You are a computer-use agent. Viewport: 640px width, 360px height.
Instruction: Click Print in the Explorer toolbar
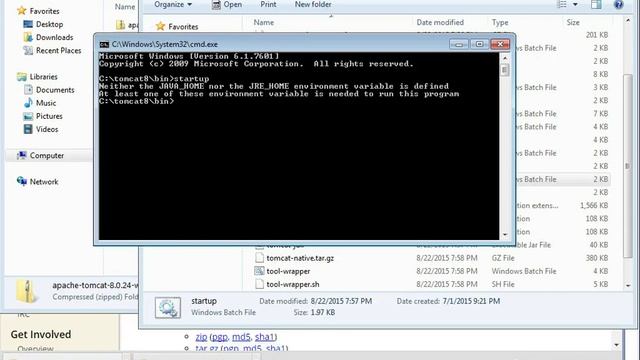click(268, 4)
